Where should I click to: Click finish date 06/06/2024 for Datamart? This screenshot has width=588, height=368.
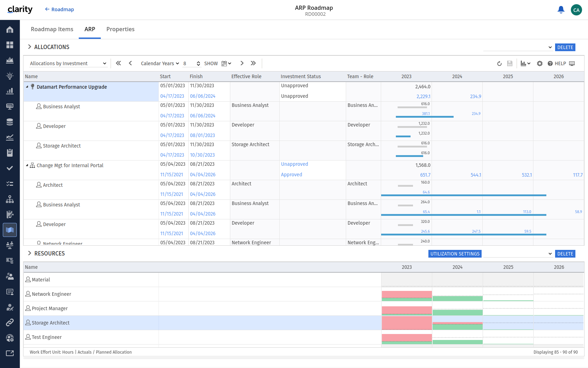point(203,96)
